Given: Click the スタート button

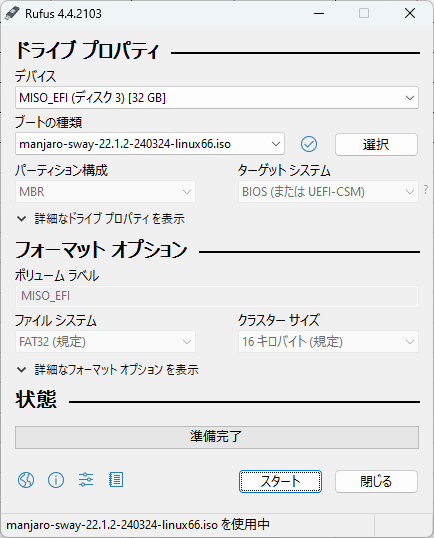Looking at the screenshot, I should tap(280, 481).
